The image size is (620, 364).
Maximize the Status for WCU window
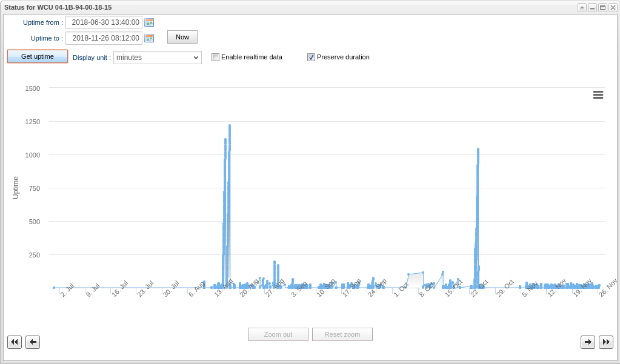coord(602,7)
